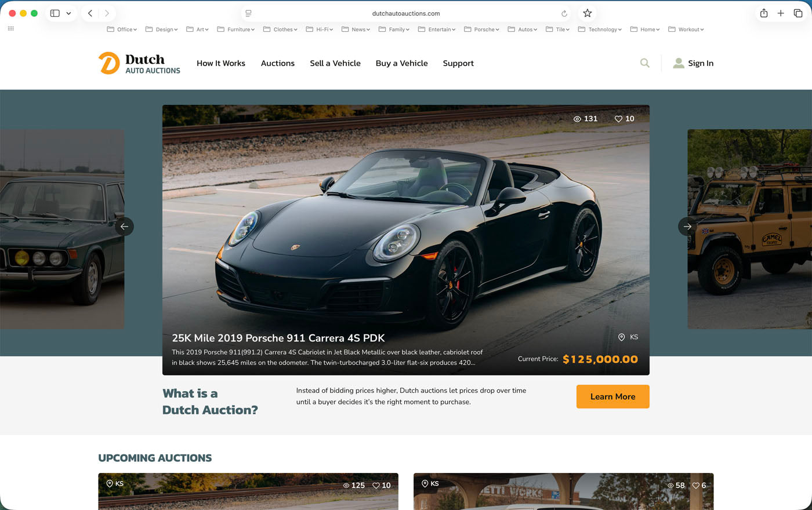Expand the Furniture bookmarks folder

coord(236,30)
